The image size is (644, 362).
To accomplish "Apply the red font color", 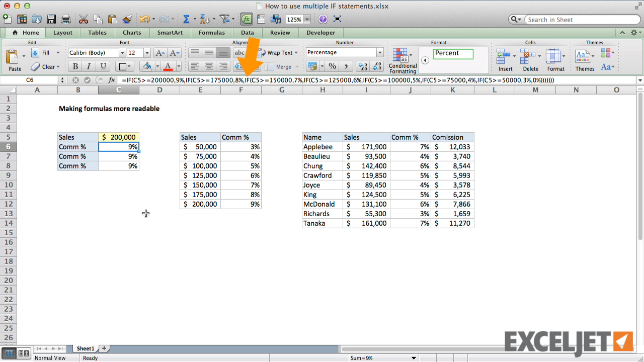I will coord(168,66).
